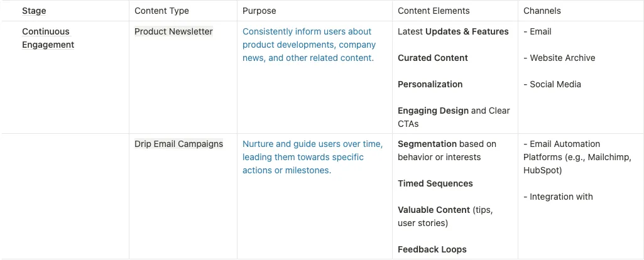The image size is (644, 260).
Task: Click the Drip Email Campaigns cell
Action: coord(178,144)
